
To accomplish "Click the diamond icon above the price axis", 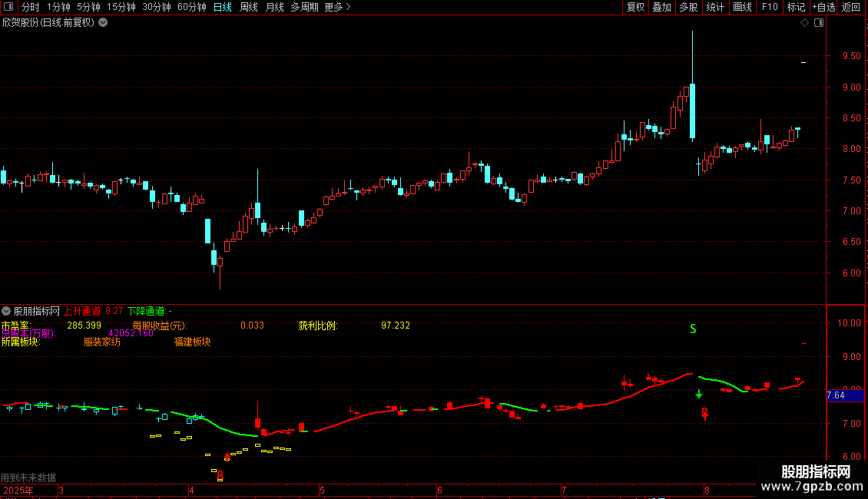I will (804, 23).
